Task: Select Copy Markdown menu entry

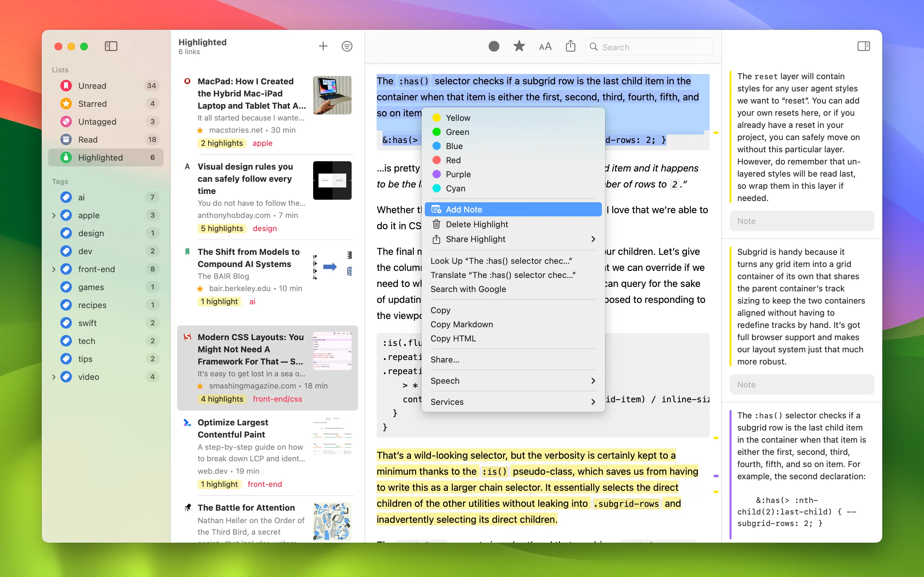Action: click(461, 324)
